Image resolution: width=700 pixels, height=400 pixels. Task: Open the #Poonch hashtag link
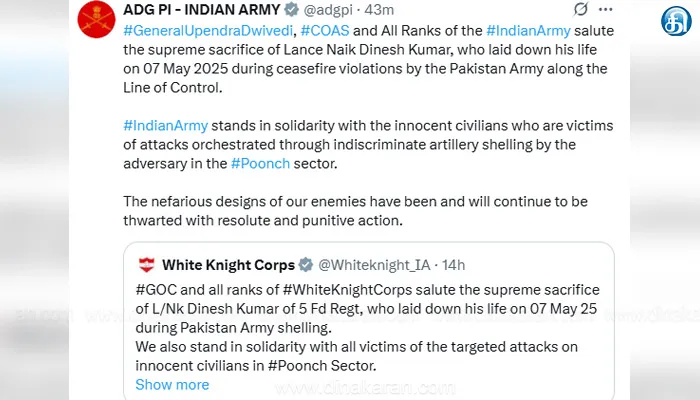click(x=260, y=163)
